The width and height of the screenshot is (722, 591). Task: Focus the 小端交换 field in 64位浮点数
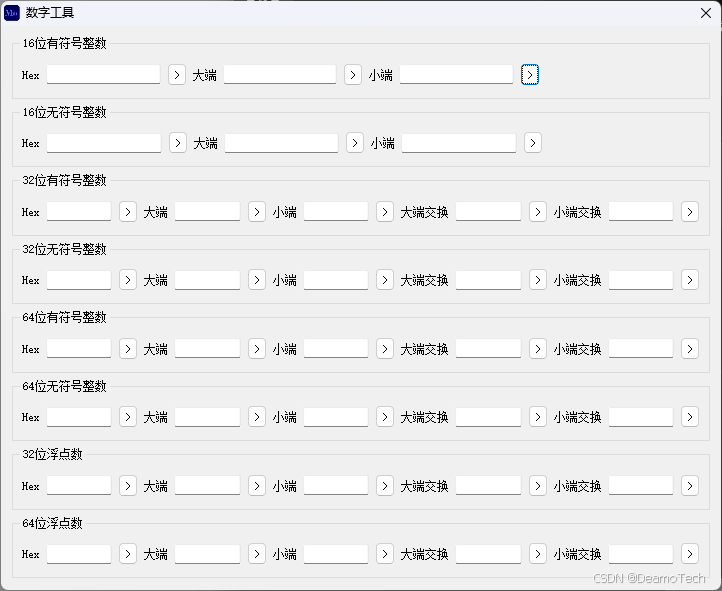(641, 554)
